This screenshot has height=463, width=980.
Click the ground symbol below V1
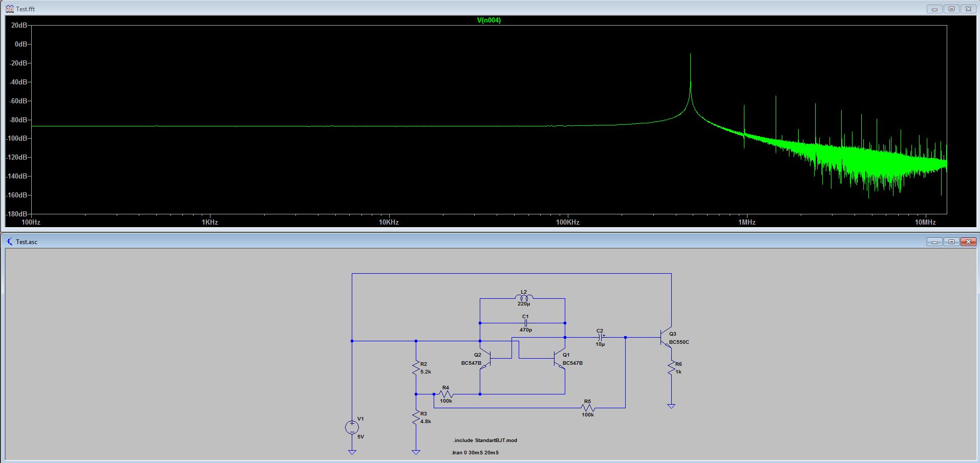[x=352, y=452]
